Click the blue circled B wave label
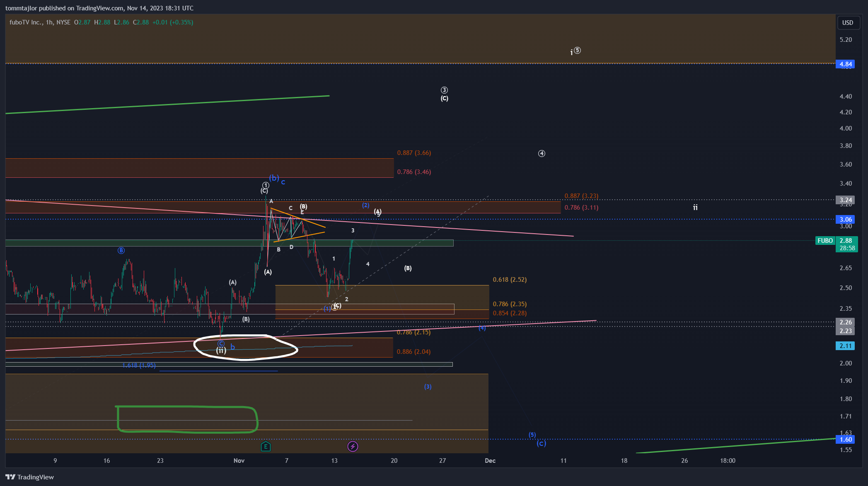The image size is (868, 486). pos(121,251)
